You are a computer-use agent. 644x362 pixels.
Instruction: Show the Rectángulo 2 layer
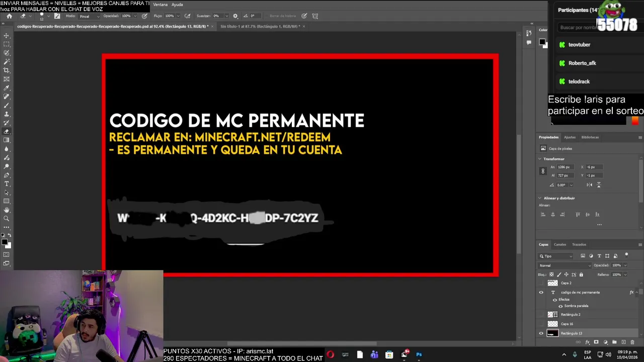(x=541, y=314)
